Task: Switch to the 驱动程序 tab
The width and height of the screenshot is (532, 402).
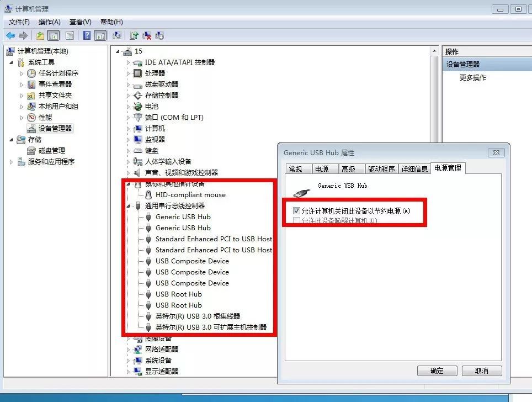Action: click(x=381, y=169)
